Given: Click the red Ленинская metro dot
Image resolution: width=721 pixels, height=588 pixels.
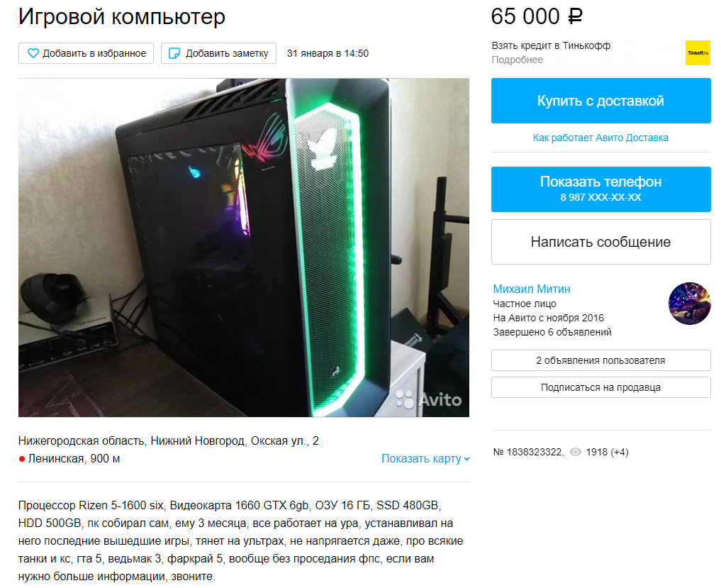Looking at the screenshot, I should [21, 459].
